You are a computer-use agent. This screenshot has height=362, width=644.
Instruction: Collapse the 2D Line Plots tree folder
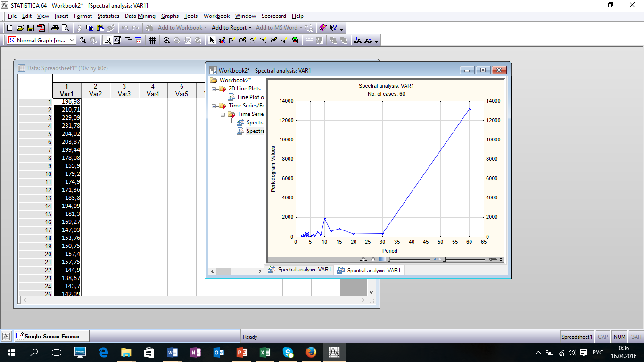214,89
